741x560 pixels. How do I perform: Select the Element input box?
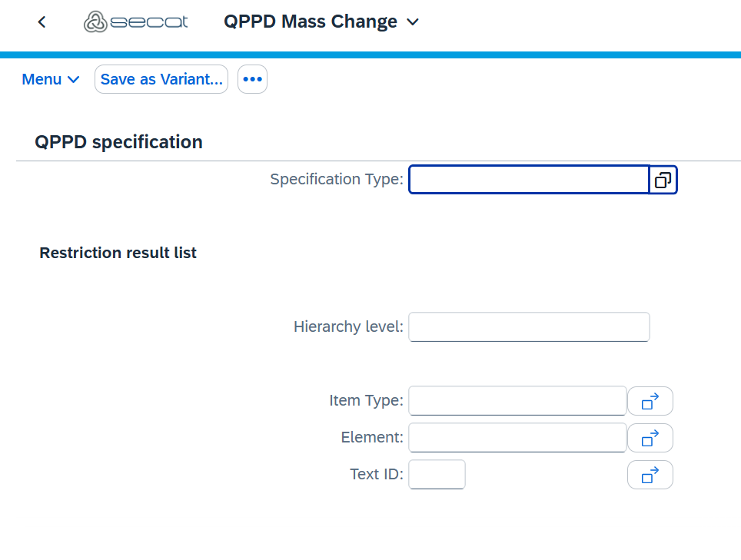(517, 438)
